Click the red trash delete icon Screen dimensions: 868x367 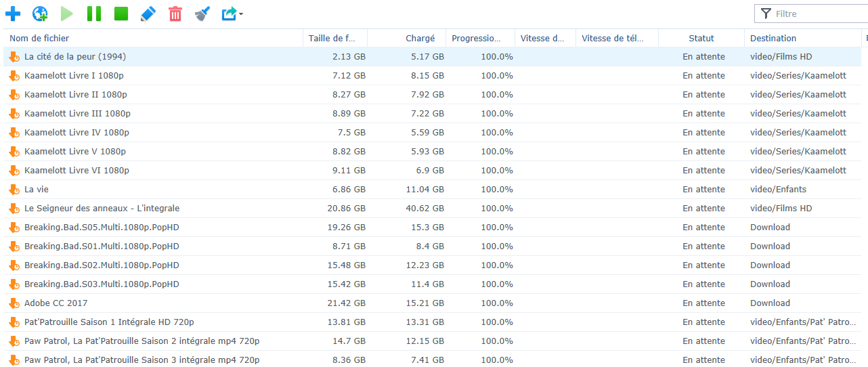175,14
